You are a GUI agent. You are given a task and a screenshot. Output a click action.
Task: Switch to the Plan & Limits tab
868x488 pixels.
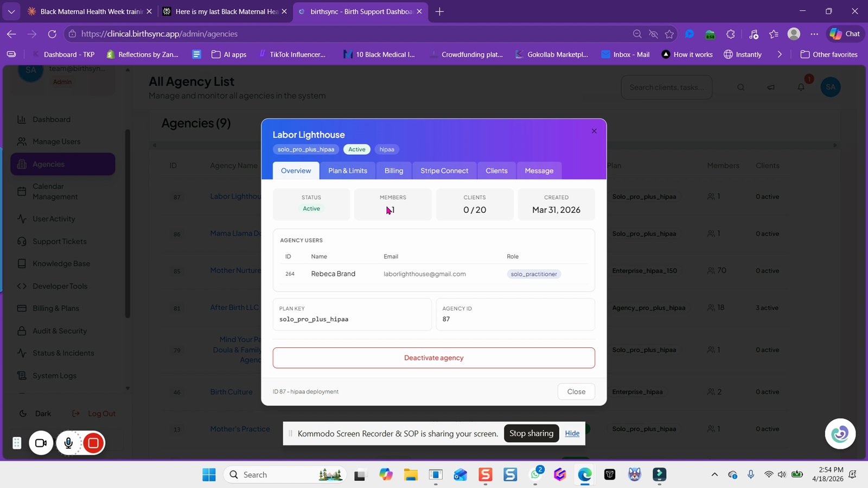[x=348, y=170]
